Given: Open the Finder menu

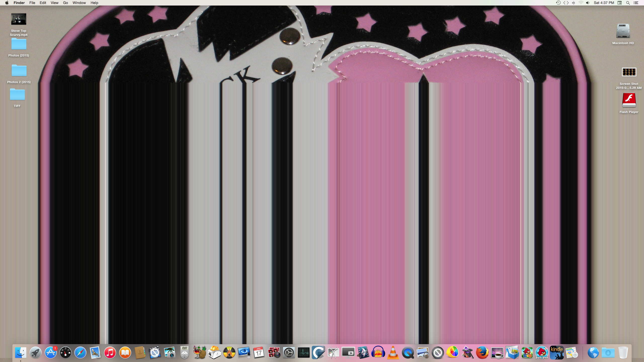Looking at the screenshot, I should point(19,3).
